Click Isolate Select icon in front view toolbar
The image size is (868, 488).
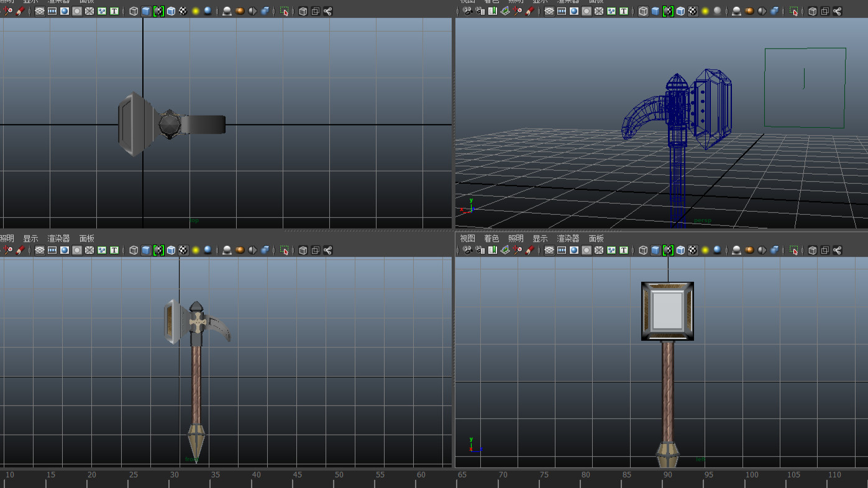pyautogui.click(x=285, y=250)
